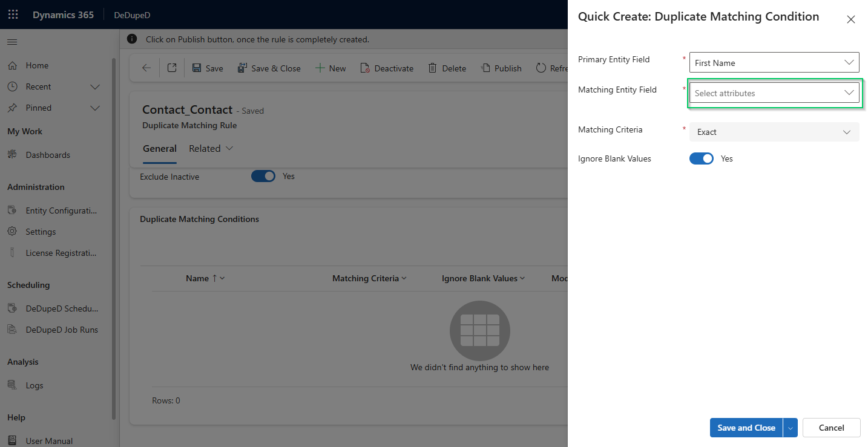Open Logs in the Analysis section

pos(35,385)
